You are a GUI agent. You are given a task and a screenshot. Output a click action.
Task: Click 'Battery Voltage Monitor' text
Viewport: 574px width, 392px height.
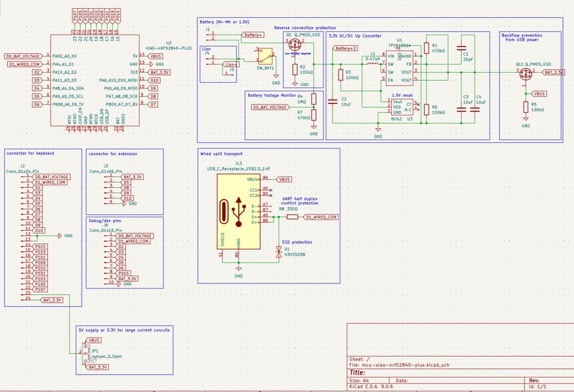(x=272, y=95)
